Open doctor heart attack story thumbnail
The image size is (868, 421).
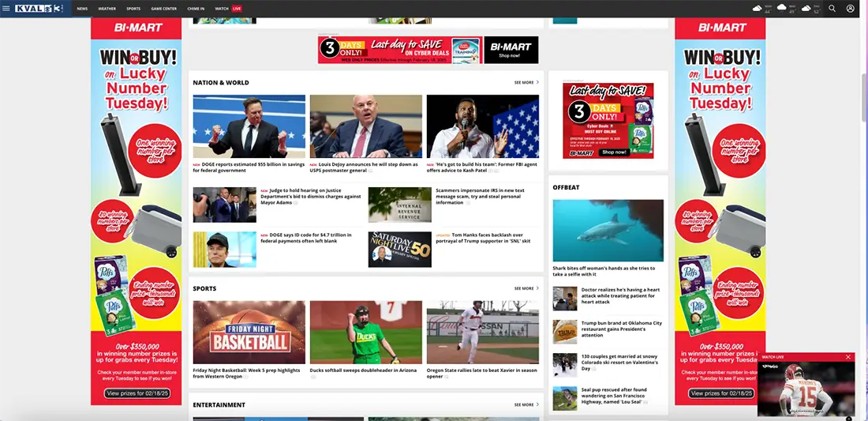[565, 299]
